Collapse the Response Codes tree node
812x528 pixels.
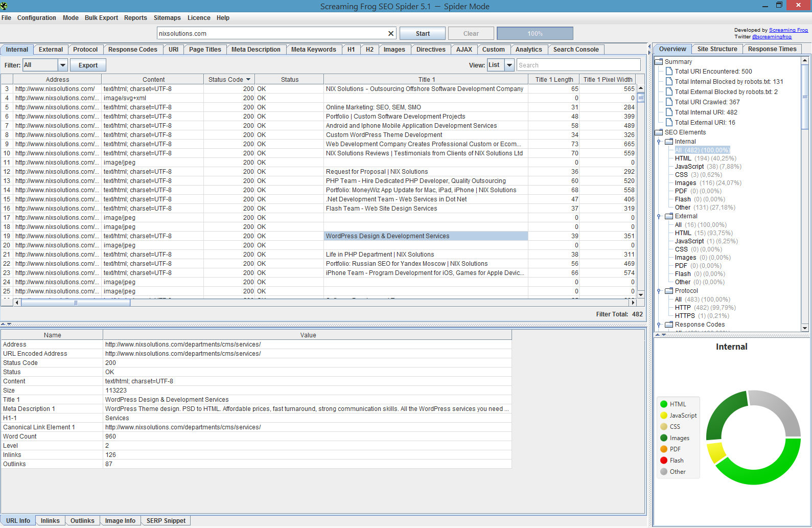coord(659,325)
